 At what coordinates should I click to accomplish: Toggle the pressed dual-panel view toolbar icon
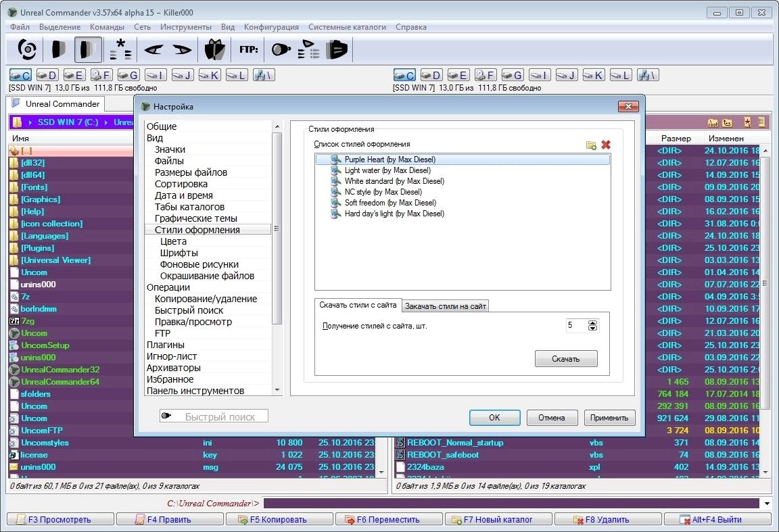pos(88,49)
